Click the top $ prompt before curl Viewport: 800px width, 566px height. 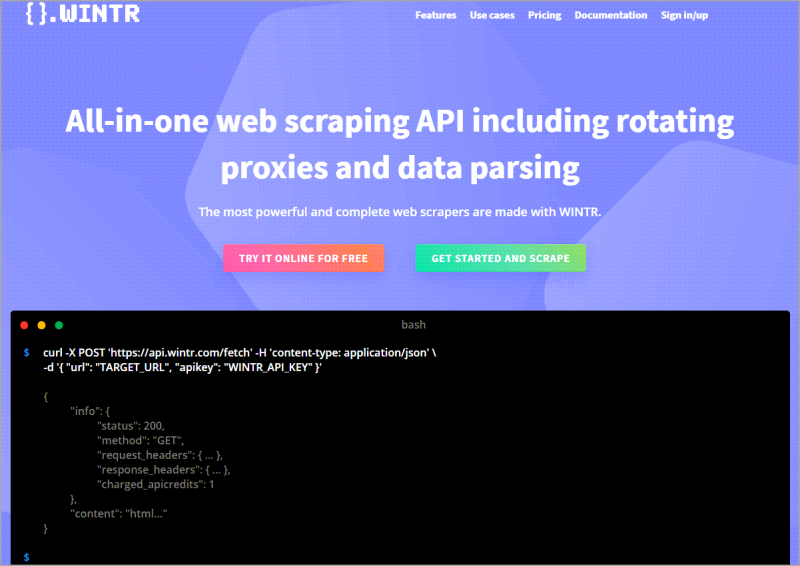click(x=26, y=353)
